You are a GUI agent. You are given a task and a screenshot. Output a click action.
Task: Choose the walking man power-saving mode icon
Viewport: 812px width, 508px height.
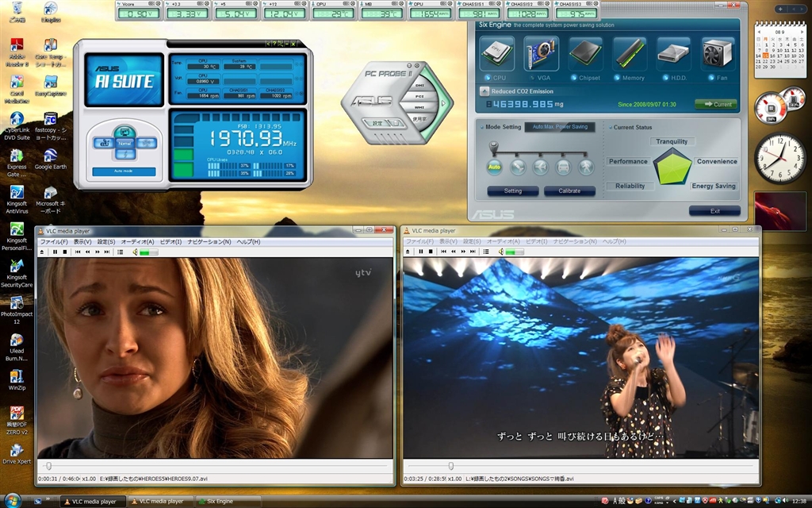[586, 167]
